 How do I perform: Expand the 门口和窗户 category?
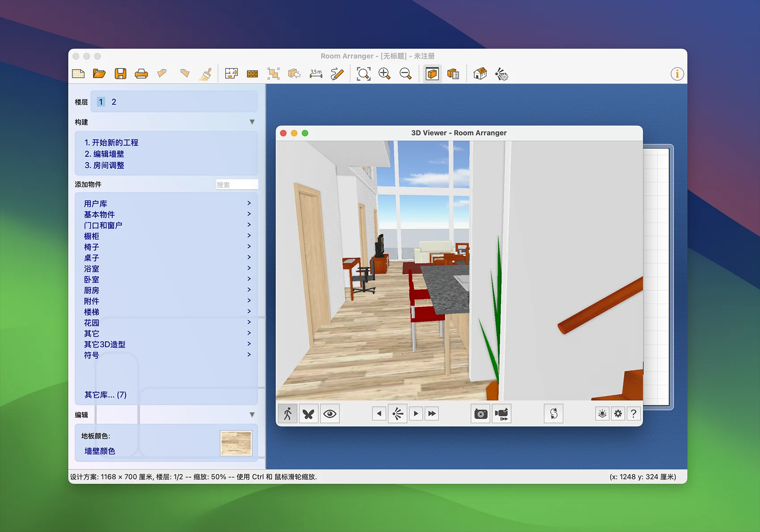click(167, 225)
